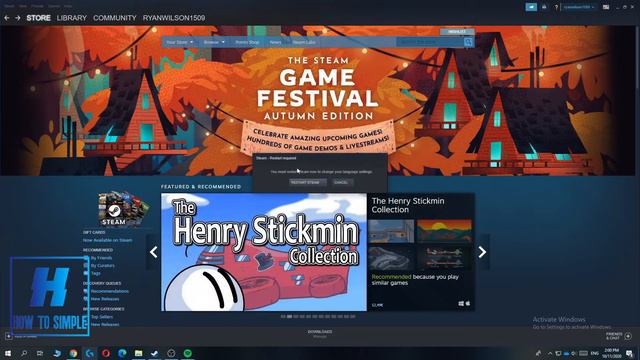Select the second carousel page indicator

tap(289, 316)
